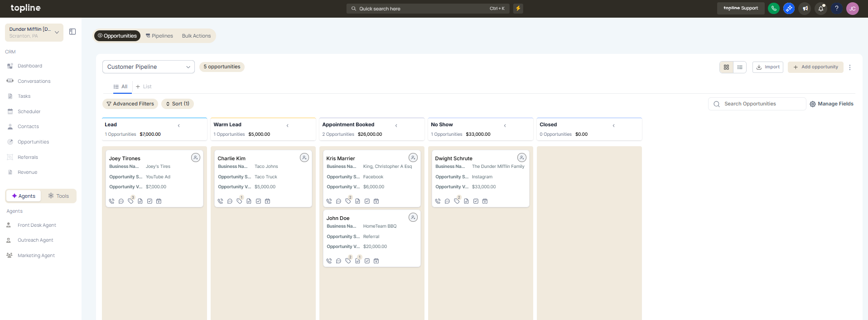Call John Doe via the phone icon
This screenshot has height=320, width=868.
pyautogui.click(x=329, y=261)
